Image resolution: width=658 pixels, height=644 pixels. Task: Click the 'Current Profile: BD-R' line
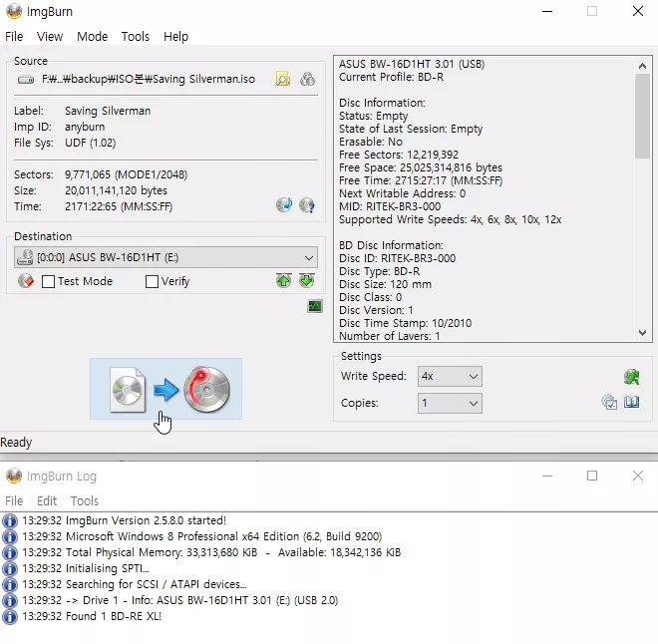(391, 77)
